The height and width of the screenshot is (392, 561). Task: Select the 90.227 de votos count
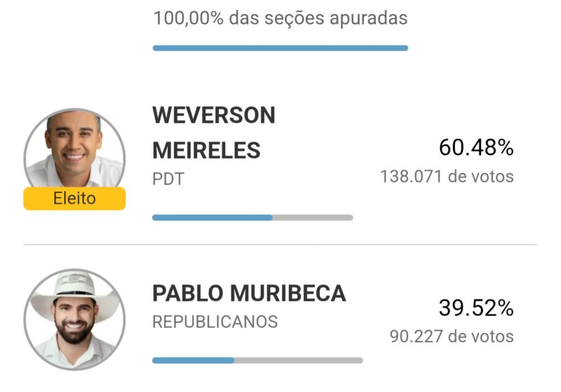point(451,336)
